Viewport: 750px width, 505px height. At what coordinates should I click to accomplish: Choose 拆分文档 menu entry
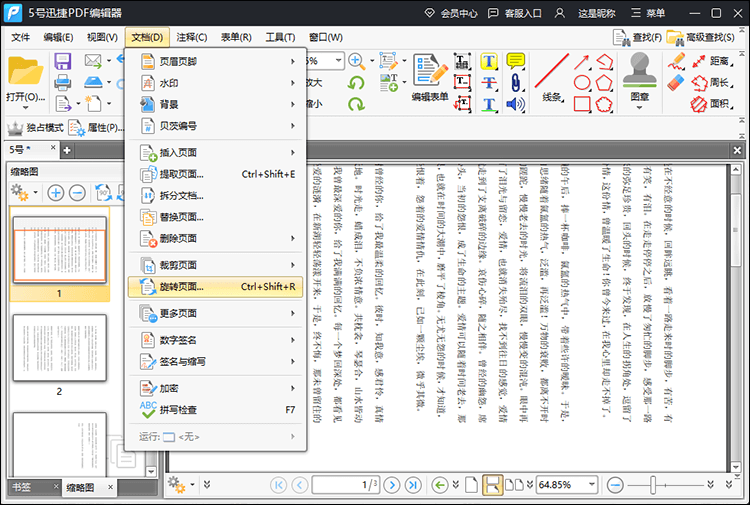[216, 196]
